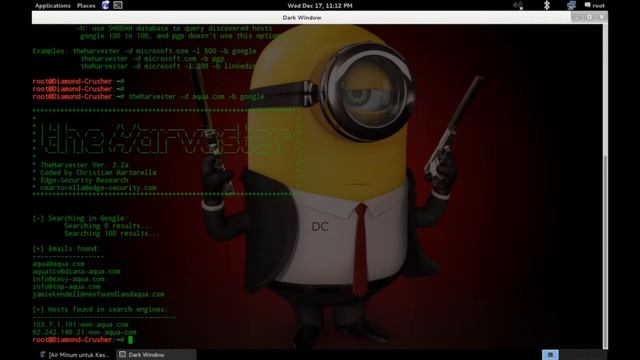Click the terminal cursor at the last prompt

[131, 340]
